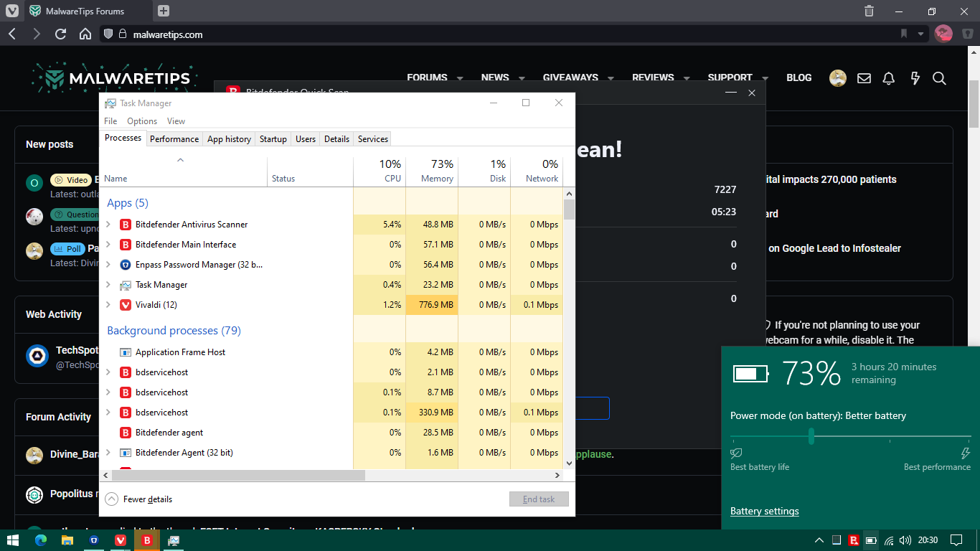The height and width of the screenshot is (551, 980).
Task: Switch to the App history tab
Action: 229,139
